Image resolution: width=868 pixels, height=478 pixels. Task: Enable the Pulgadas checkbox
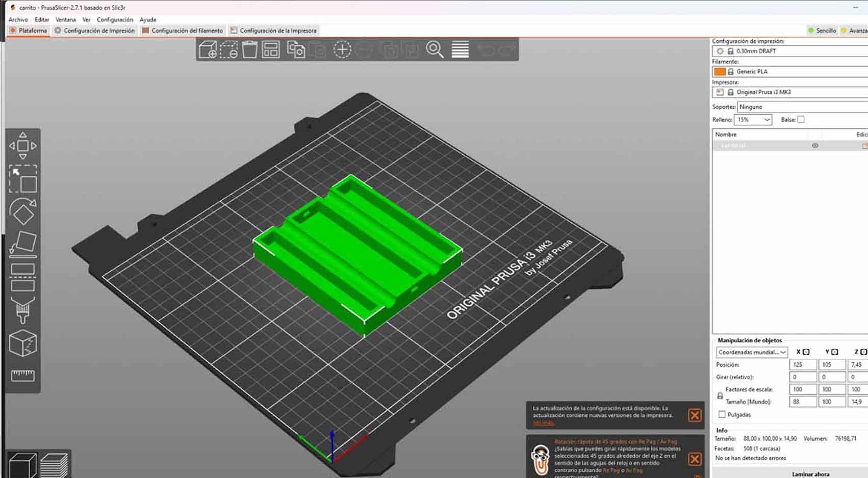[722, 414]
